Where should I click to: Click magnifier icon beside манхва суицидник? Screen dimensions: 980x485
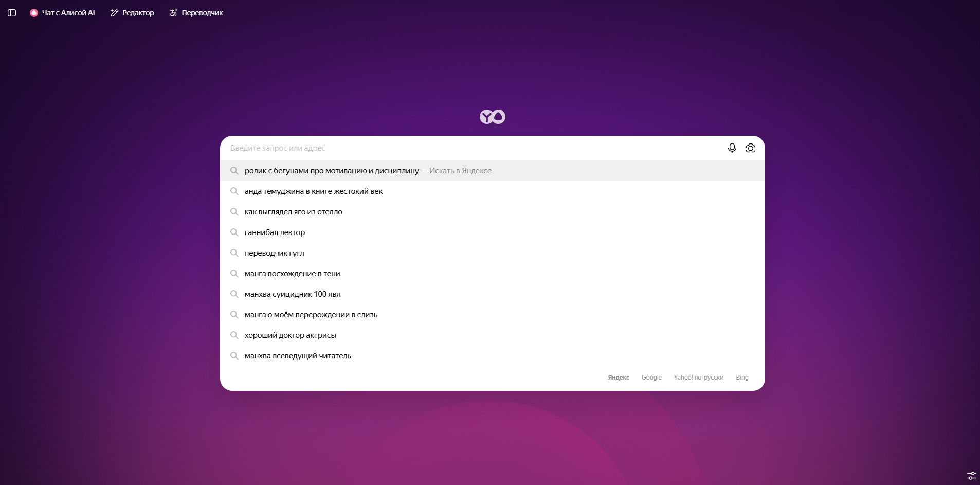234,294
